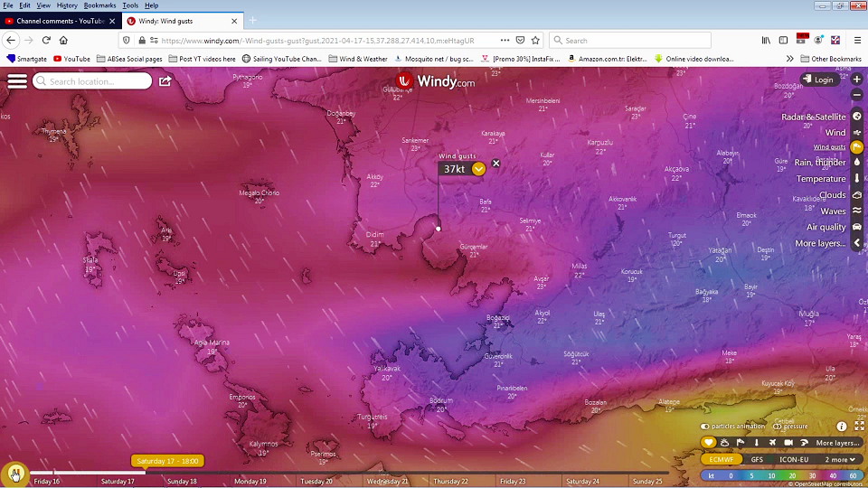The height and width of the screenshot is (488, 868).
Task: Click thermometer icon in bottom bar
Action: click(x=756, y=443)
